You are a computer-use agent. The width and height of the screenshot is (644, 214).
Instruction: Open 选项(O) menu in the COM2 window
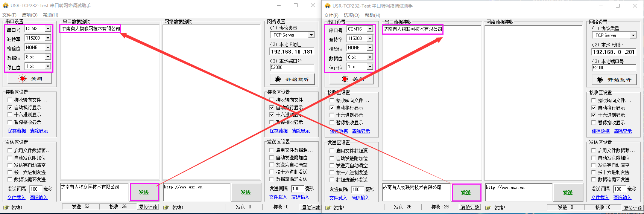29,15
